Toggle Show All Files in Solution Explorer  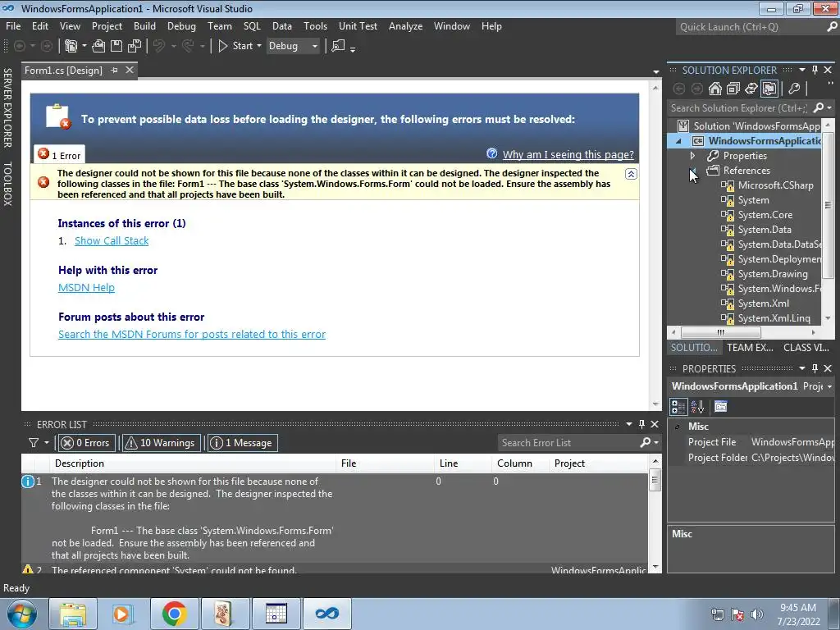tap(769, 89)
